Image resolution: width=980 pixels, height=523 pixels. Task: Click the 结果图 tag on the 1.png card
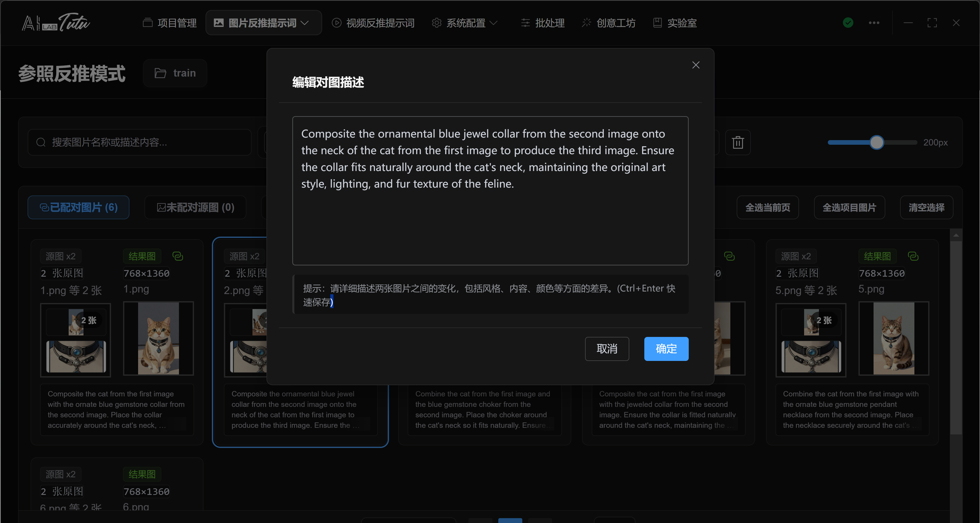[x=142, y=256]
